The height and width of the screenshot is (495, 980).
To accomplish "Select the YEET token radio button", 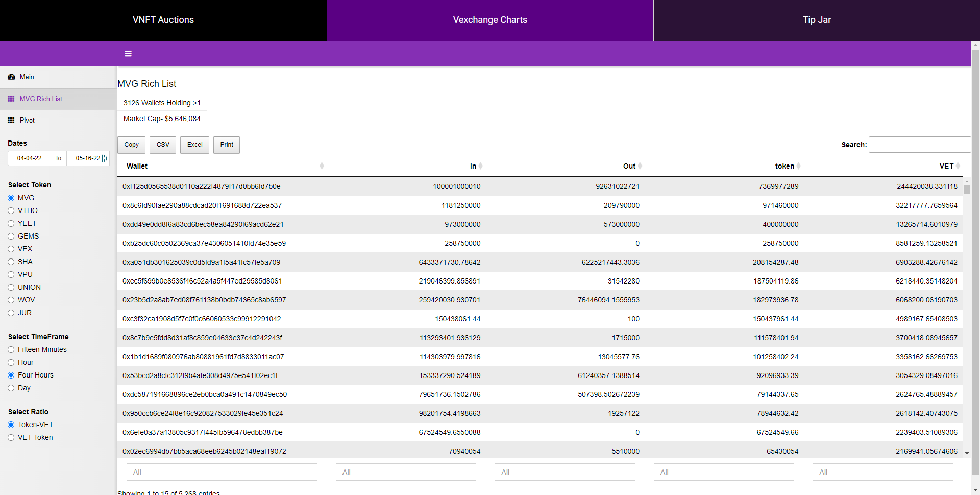I will [x=11, y=224].
